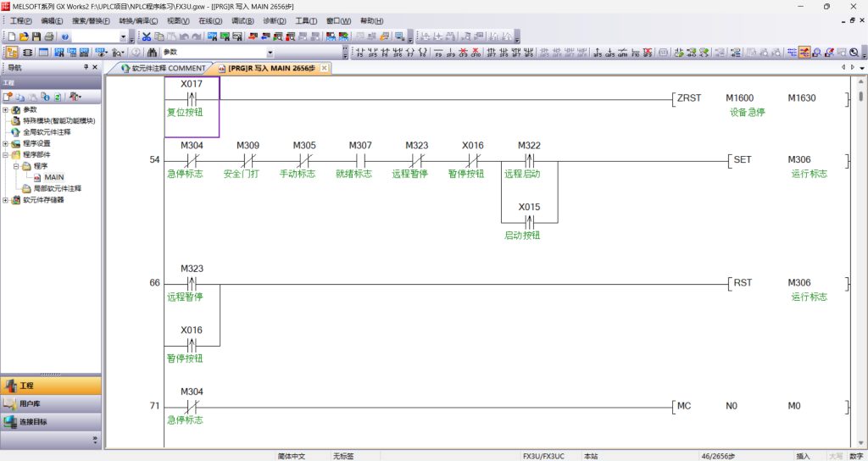Expand the 参数 tree node

pyautogui.click(x=6, y=109)
